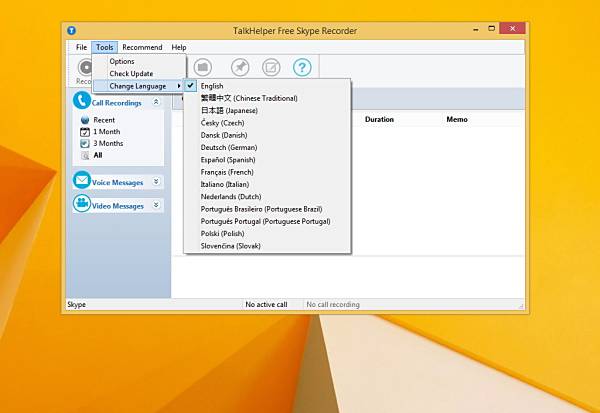The height and width of the screenshot is (413, 600).
Task: Select Nederlands (Dutch) language
Action: click(267, 197)
